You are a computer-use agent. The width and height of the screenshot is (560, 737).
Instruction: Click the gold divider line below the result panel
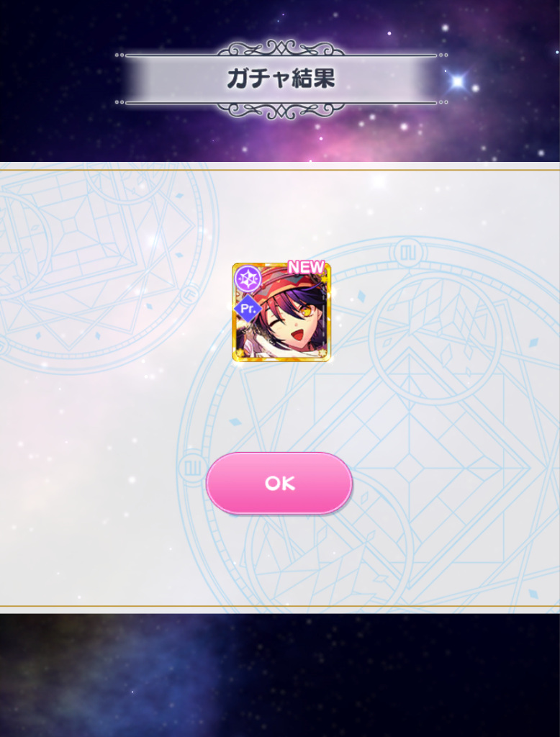pyautogui.click(x=280, y=606)
